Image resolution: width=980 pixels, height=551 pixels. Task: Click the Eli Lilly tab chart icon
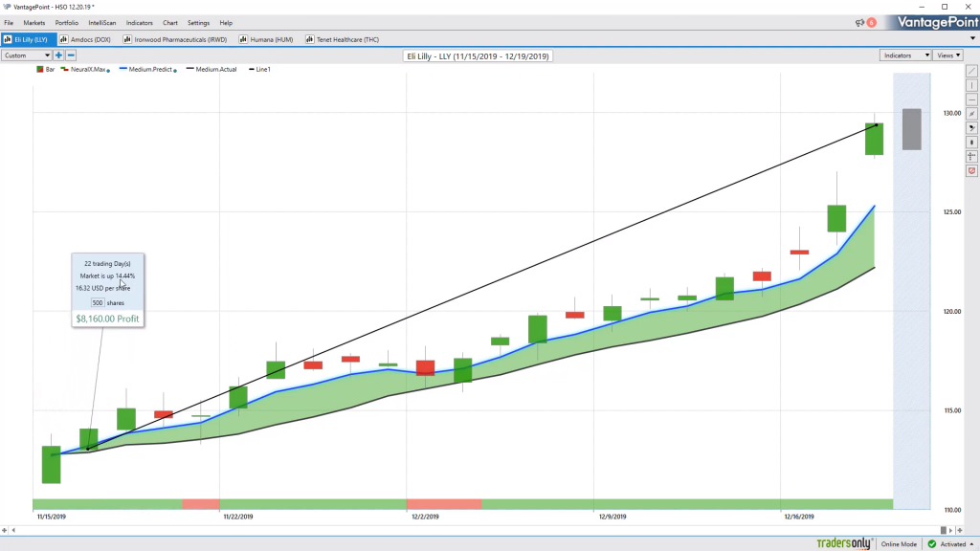8,39
